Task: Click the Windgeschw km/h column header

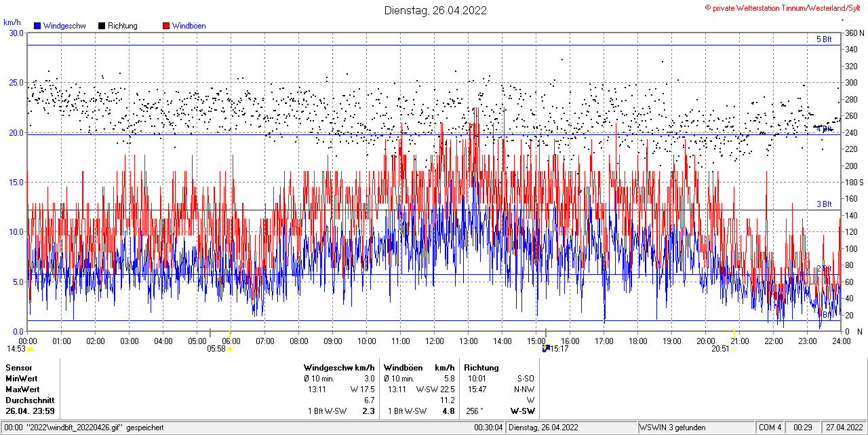Action: point(339,367)
